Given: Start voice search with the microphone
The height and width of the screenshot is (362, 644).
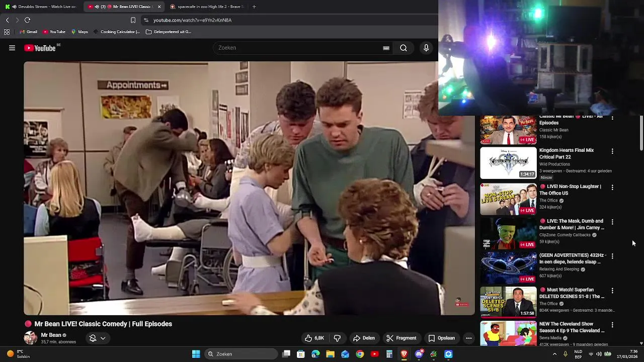Looking at the screenshot, I should click(426, 48).
